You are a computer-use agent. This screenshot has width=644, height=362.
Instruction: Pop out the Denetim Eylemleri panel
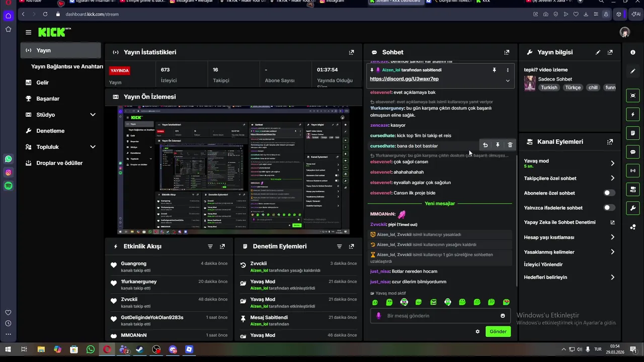351,246
